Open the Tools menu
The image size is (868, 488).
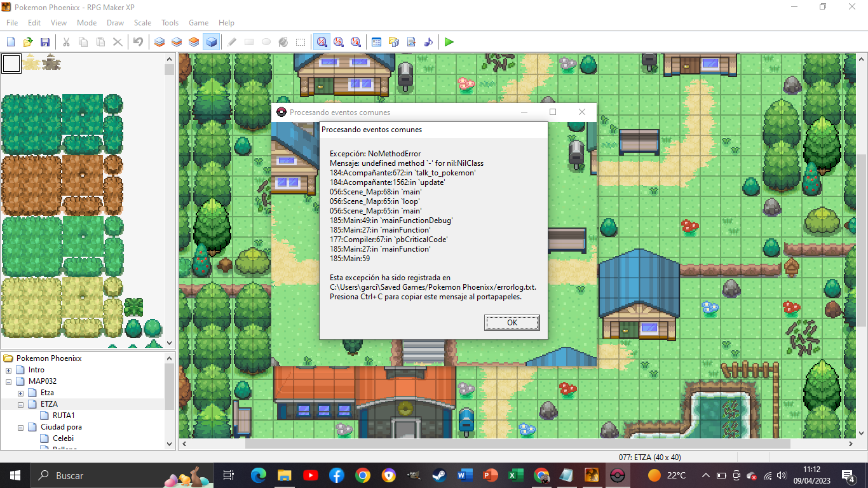click(x=170, y=23)
